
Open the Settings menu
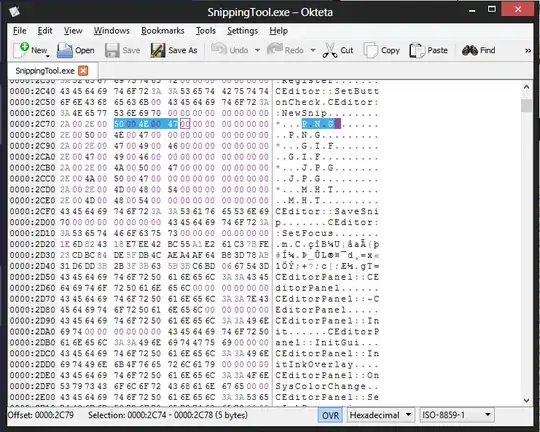[242, 31]
